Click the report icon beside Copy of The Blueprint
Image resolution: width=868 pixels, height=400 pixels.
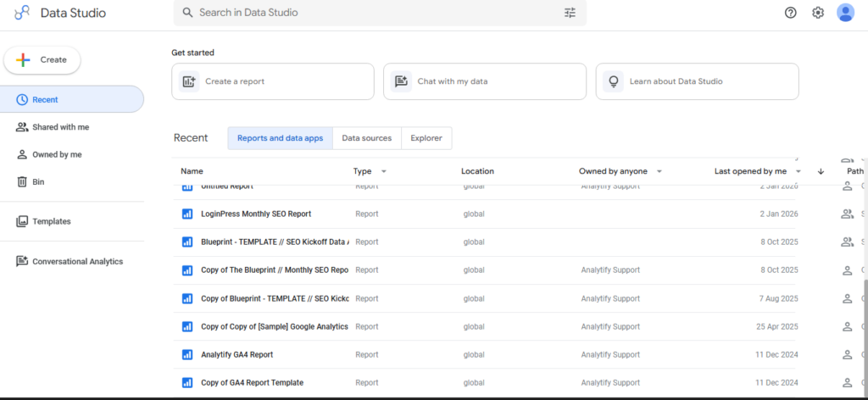pyautogui.click(x=187, y=270)
